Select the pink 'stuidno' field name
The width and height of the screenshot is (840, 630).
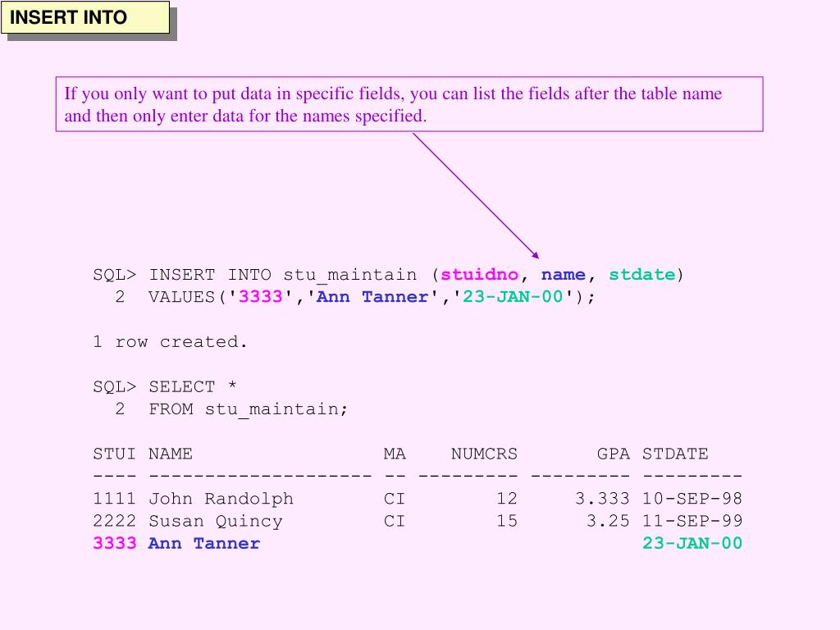(479, 274)
